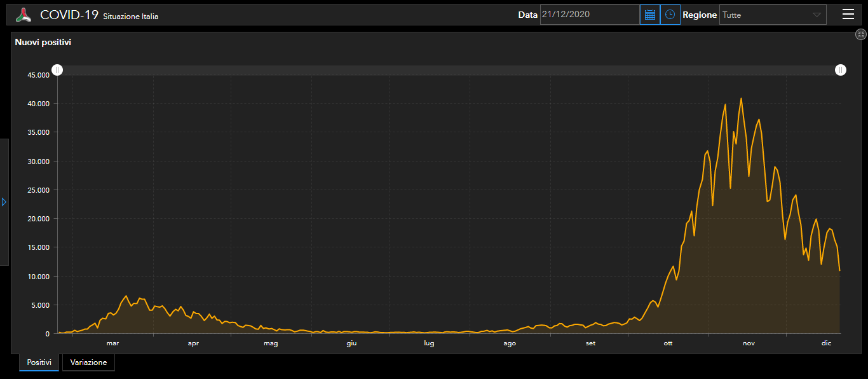
Task: Click the collapse panel icon on the chart's corner
Action: click(861, 35)
